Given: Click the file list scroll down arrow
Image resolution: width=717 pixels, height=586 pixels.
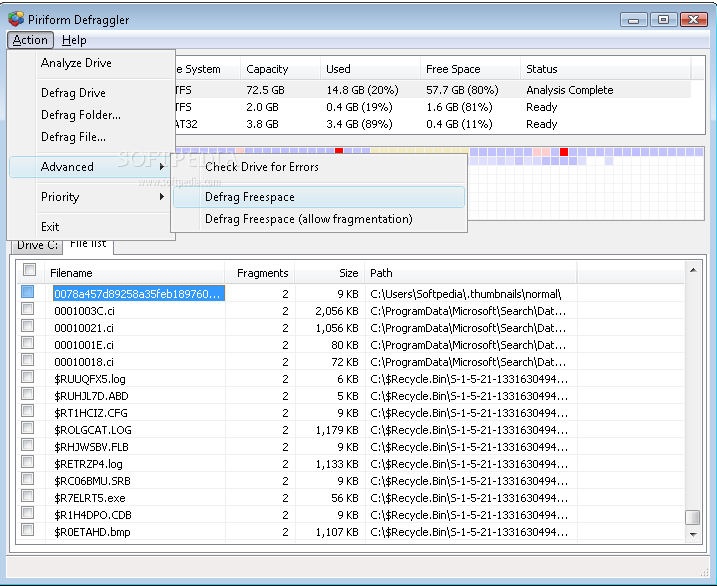Looking at the screenshot, I should pos(693,534).
